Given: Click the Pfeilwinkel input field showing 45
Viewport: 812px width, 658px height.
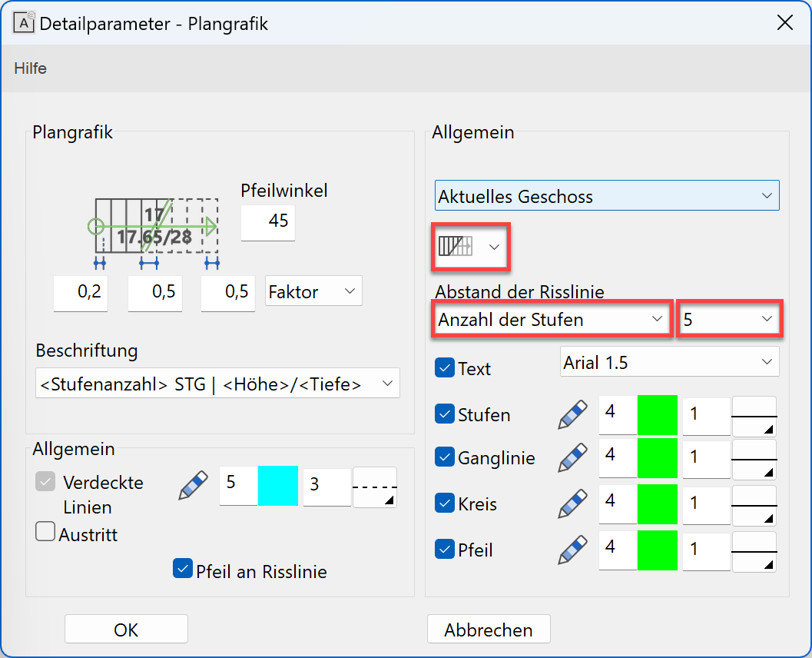Looking at the screenshot, I should pos(267,223).
